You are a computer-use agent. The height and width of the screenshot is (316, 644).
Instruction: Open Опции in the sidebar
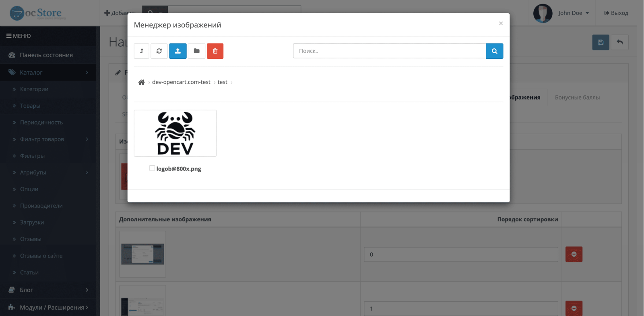point(29,189)
